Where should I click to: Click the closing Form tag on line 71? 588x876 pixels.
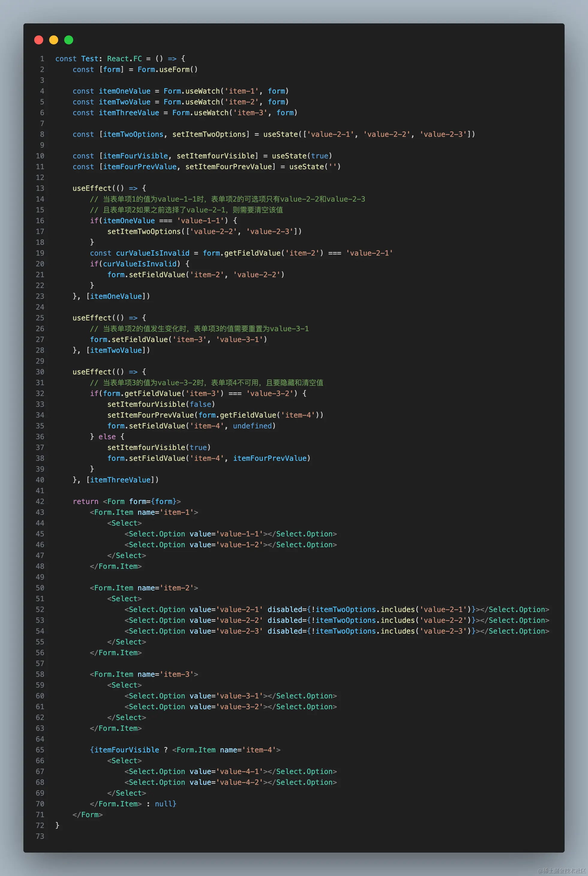[x=87, y=814]
